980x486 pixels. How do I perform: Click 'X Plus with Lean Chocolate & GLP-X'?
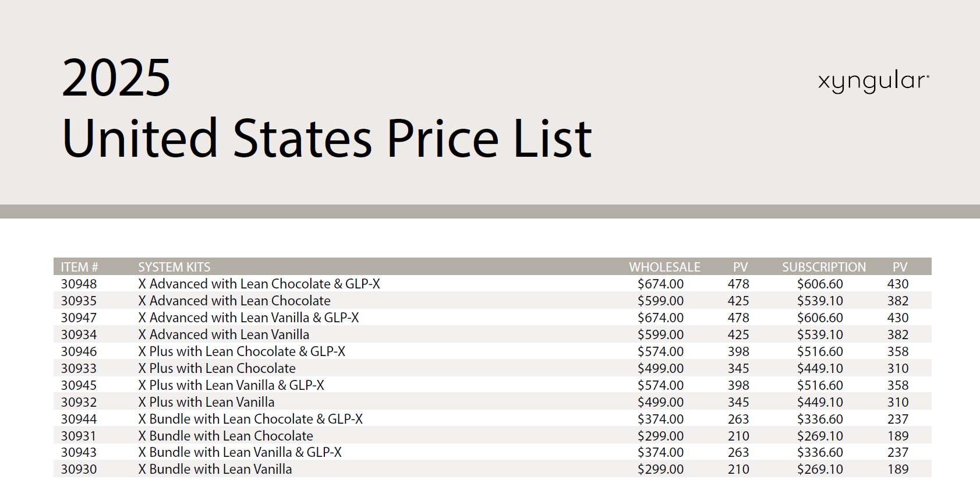[x=242, y=351]
